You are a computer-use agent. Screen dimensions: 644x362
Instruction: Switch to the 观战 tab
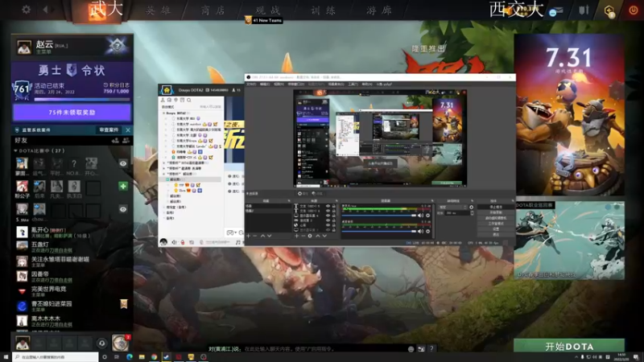(268, 10)
